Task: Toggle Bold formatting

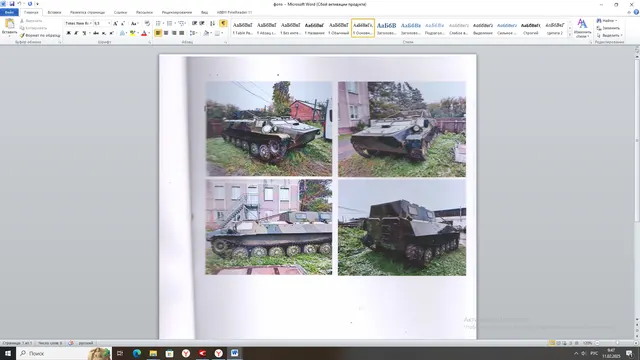Action: coord(69,33)
